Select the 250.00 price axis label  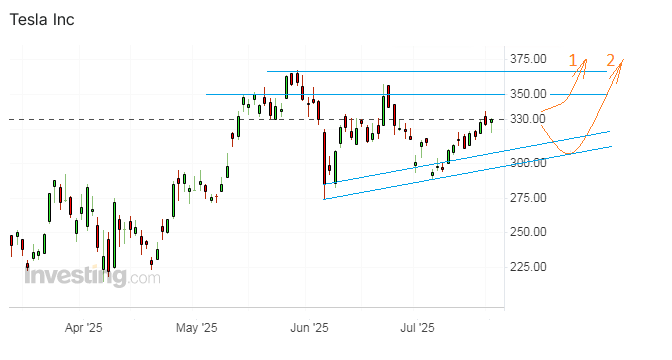pos(528,232)
